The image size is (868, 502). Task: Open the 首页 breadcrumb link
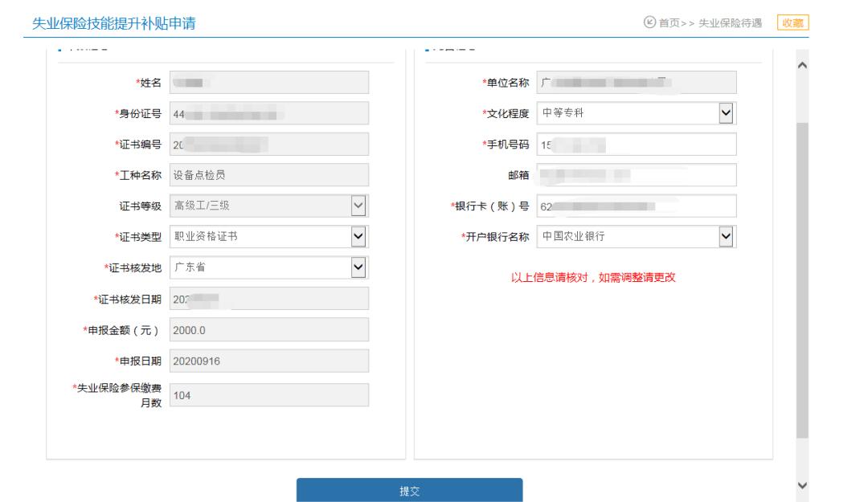tap(669, 23)
